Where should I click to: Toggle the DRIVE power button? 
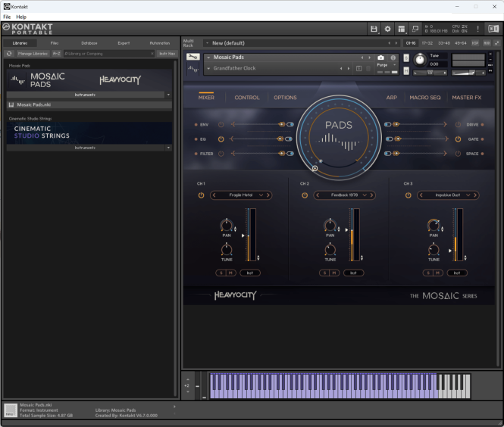pyautogui.click(x=458, y=125)
